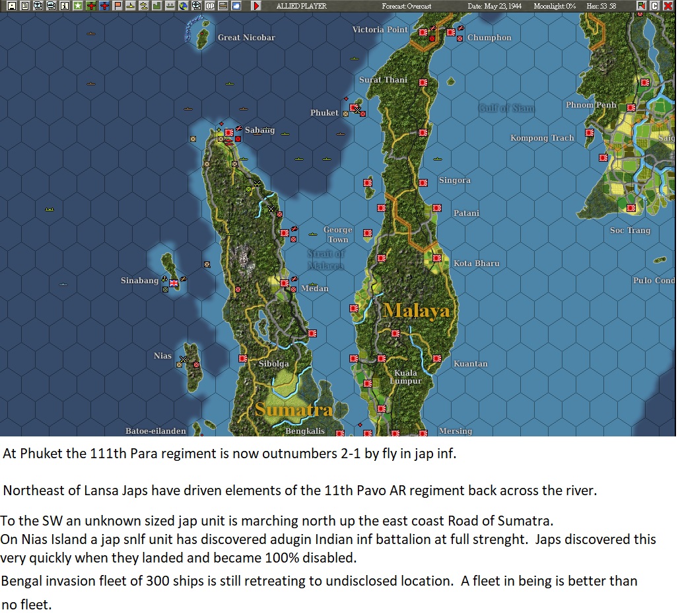Image resolution: width=680 pixels, height=616 pixels.
Task: Select the Japanese base icon at Medan
Action: pos(285,283)
